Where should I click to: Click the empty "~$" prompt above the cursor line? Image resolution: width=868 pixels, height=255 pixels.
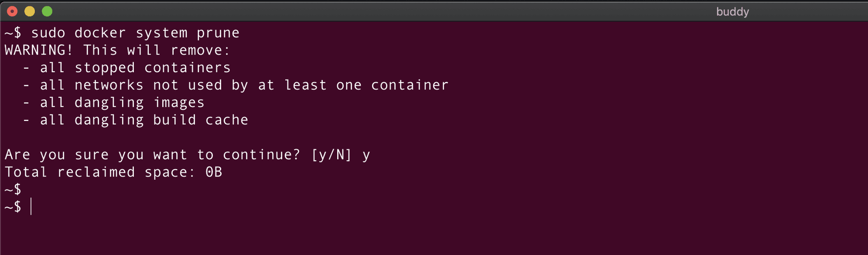click(13, 190)
